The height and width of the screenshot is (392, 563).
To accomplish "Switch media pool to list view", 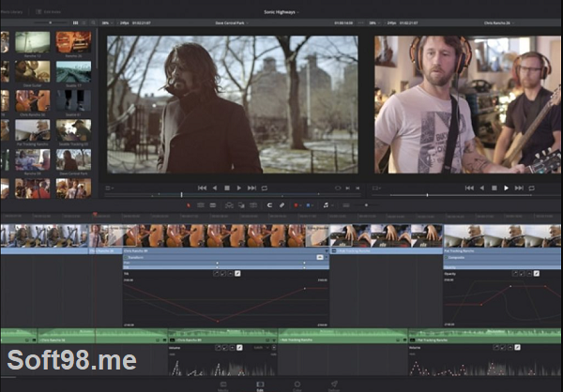I will click(84, 23).
